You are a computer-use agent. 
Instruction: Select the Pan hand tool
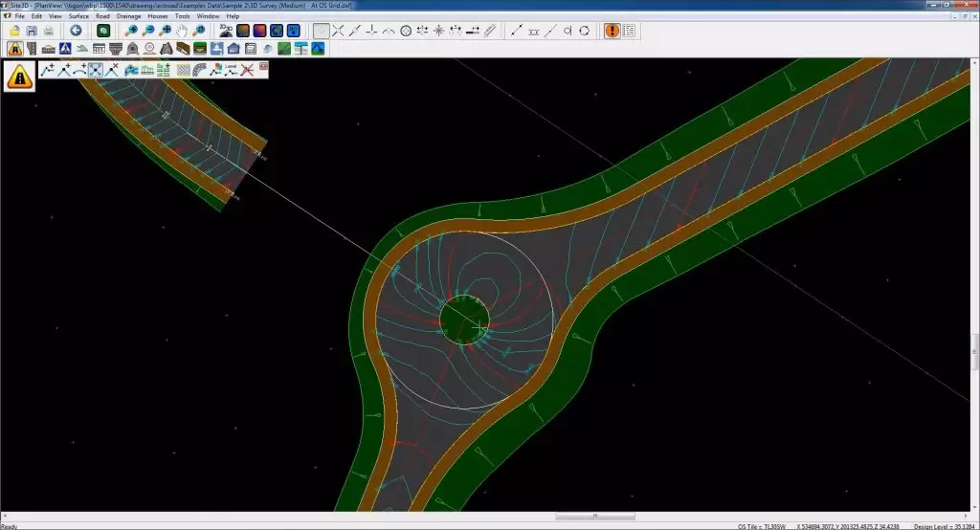[x=183, y=31]
